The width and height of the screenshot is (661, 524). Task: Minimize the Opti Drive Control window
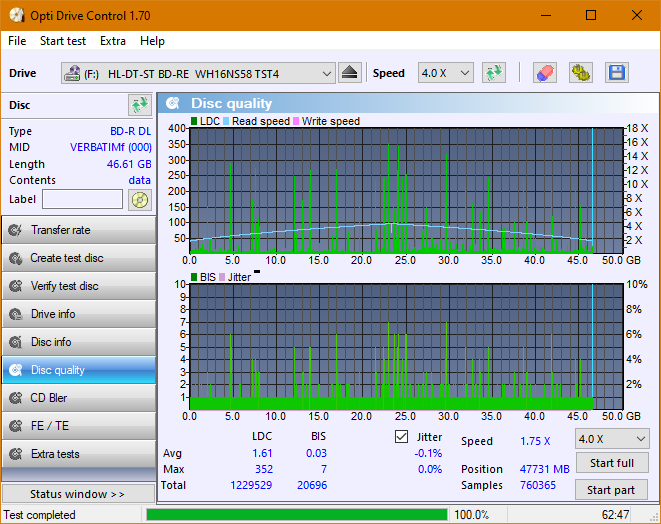click(x=546, y=16)
